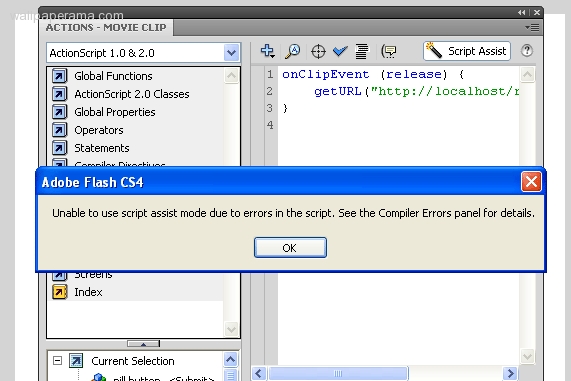This screenshot has width=571, height=381.
Task: Click the yellow Index icon
Action: (59, 292)
